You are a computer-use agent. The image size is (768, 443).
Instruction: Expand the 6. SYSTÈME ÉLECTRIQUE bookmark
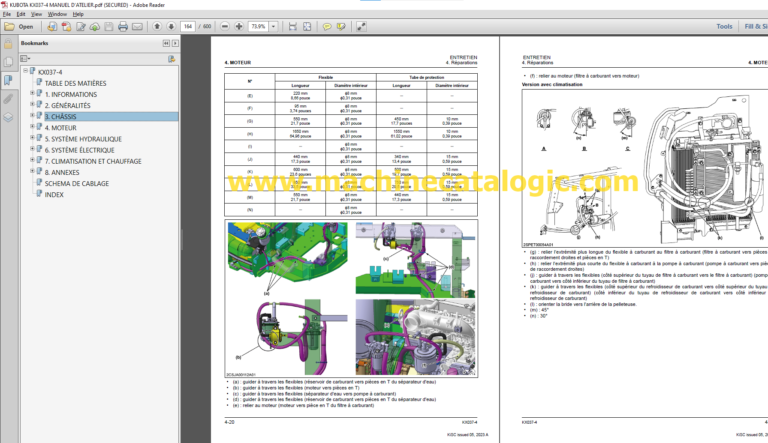point(32,149)
